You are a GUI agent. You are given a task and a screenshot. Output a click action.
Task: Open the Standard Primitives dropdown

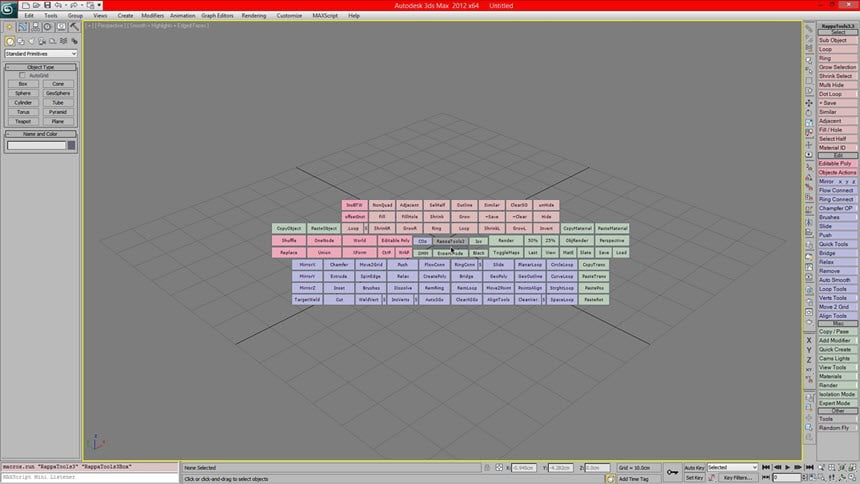click(41, 54)
